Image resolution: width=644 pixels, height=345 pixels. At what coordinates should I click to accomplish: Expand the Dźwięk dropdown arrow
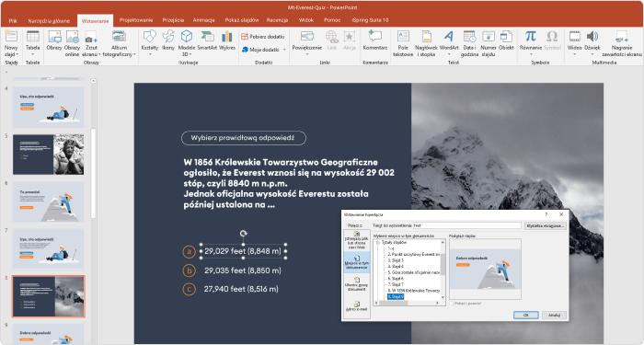(592, 54)
